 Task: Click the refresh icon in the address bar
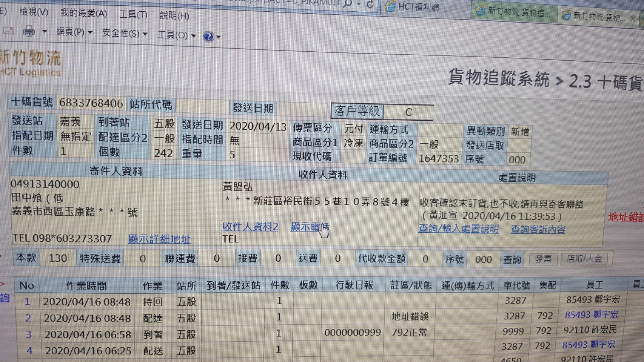370,4
